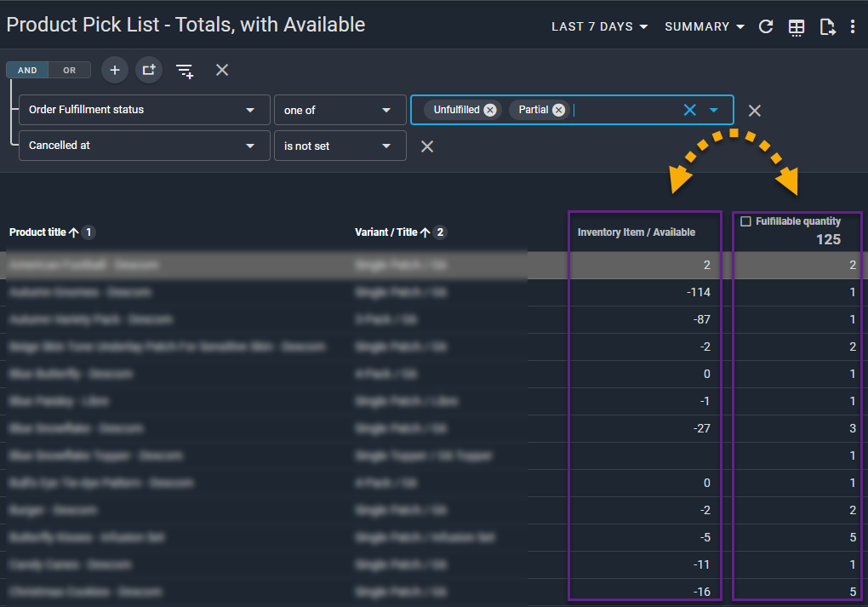
Task: Open the LAST 7 DAYS date dropdown
Action: tap(599, 27)
